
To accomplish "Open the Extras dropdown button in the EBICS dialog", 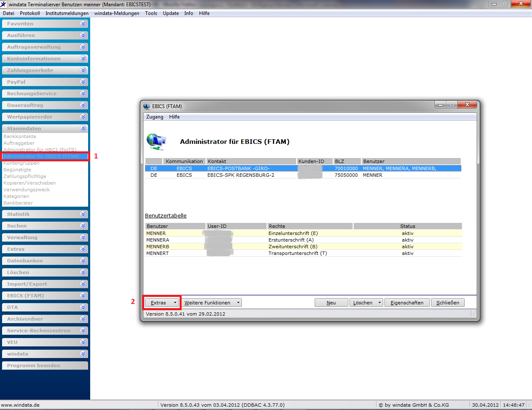I will click(162, 303).
